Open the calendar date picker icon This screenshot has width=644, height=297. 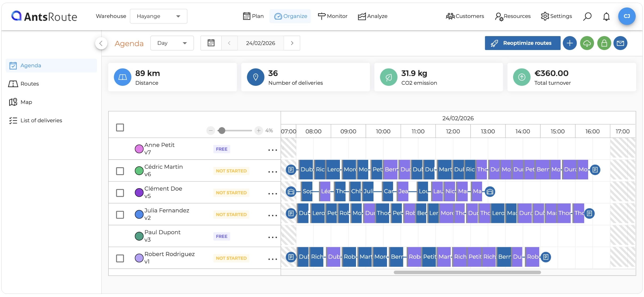[x=211, y=43]
